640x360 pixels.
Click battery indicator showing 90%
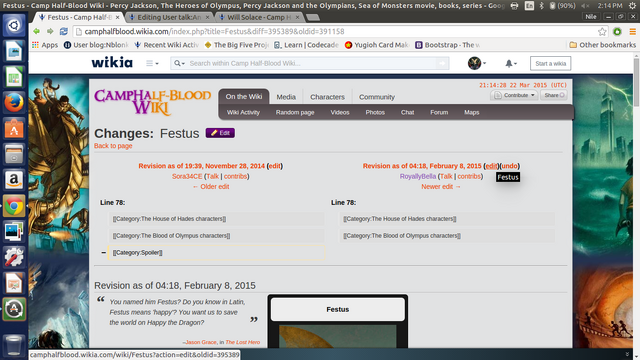pyautogui.click(x=562, y=5)
